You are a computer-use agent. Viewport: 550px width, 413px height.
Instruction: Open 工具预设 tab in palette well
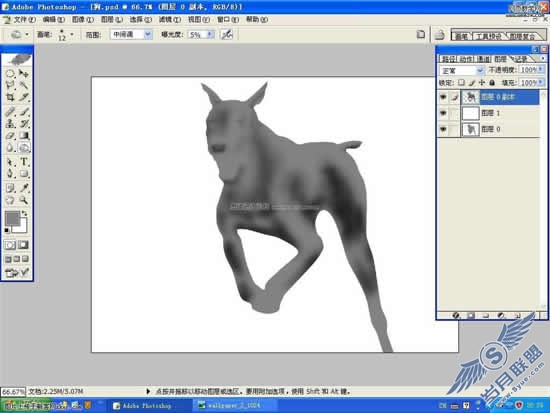489,36
